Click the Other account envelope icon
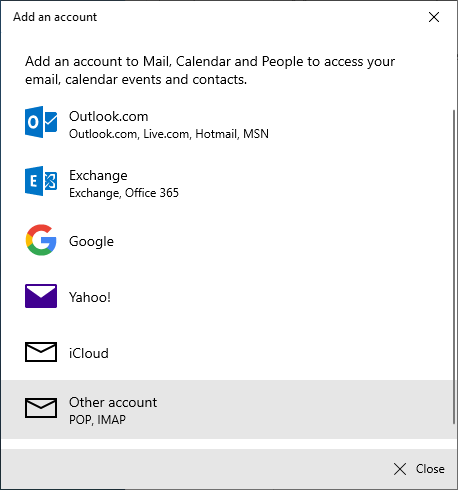 coord(41,407)
